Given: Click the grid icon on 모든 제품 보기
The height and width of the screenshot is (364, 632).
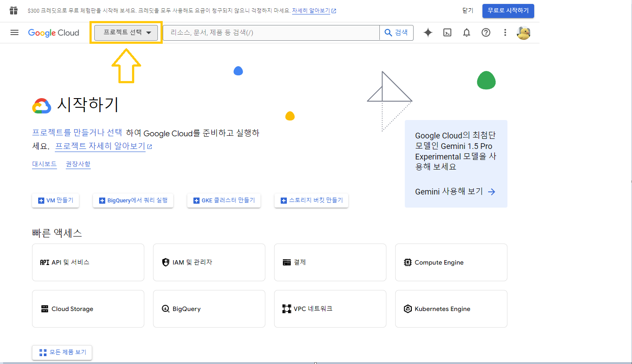Looking at the screenshot, I should pos(43,352).
